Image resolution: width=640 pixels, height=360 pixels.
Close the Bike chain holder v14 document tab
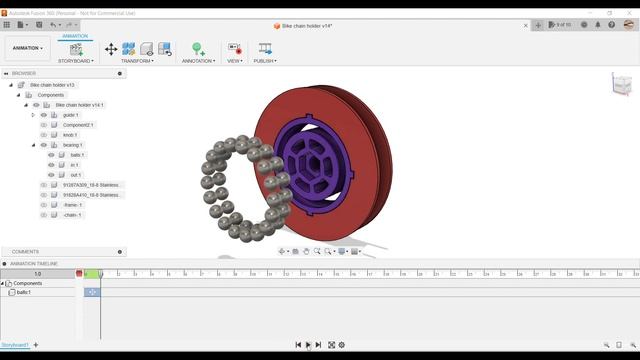pyautogui.click(x=526, y=26)
